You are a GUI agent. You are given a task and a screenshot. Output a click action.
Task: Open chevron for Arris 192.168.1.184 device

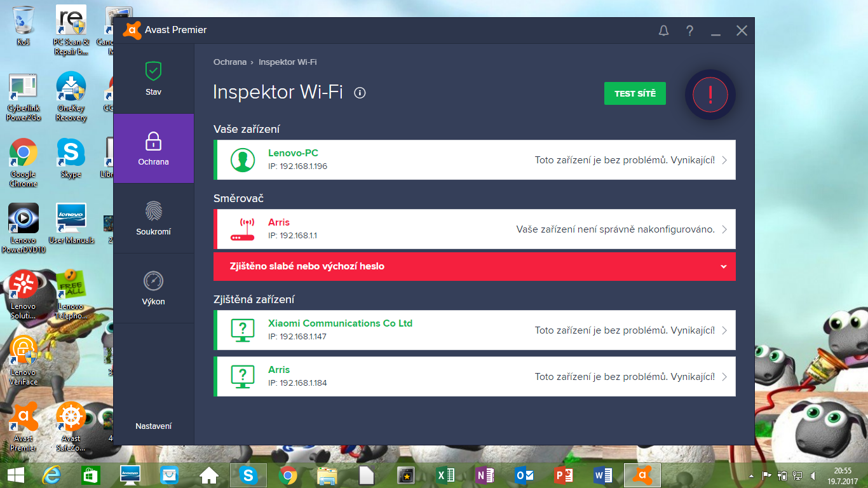[725, 377]
